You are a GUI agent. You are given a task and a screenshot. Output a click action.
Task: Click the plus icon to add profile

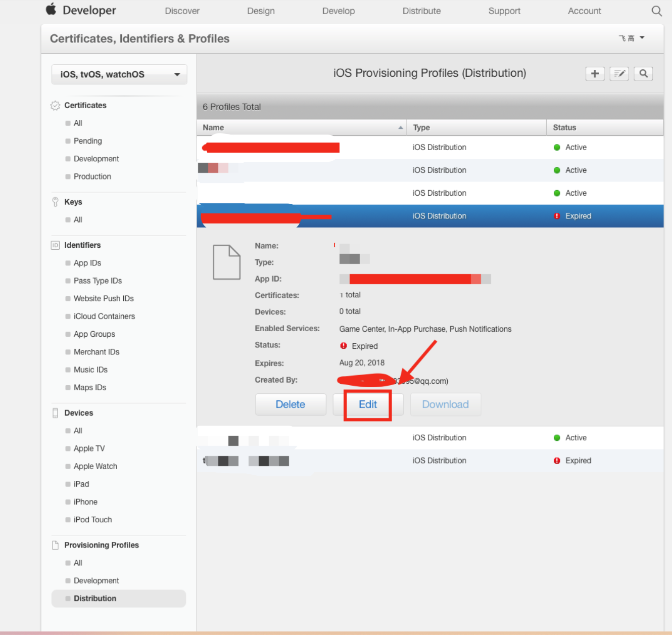click(x=595, y=74)
